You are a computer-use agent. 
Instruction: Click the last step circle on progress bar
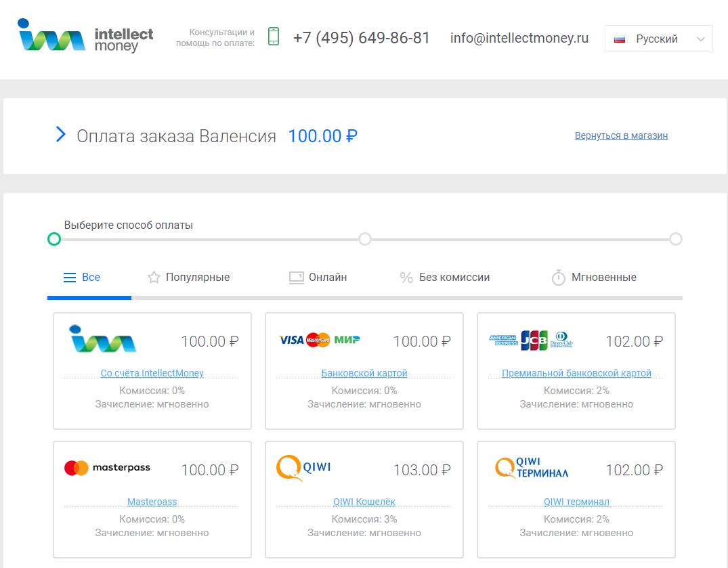[676, 239]
